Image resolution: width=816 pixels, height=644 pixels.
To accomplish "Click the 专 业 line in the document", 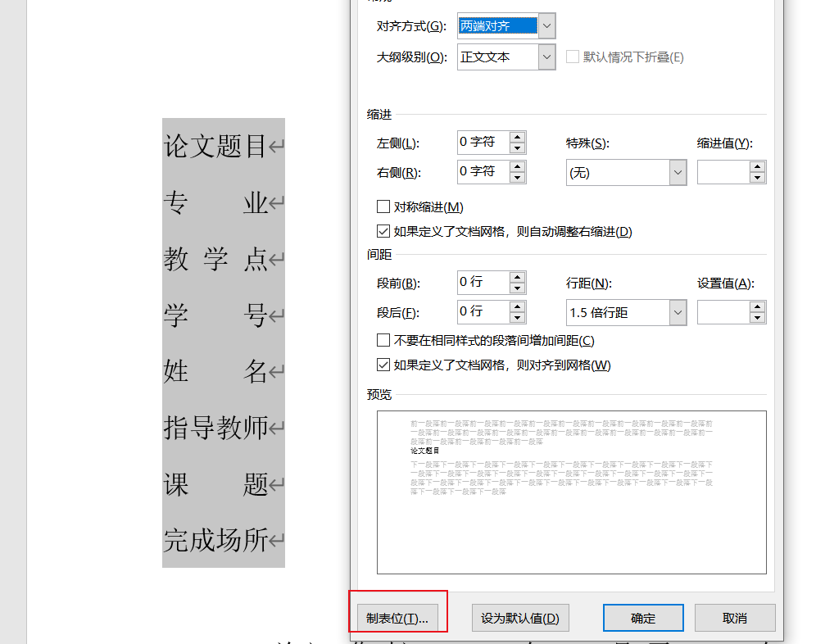I will (215, 202).
